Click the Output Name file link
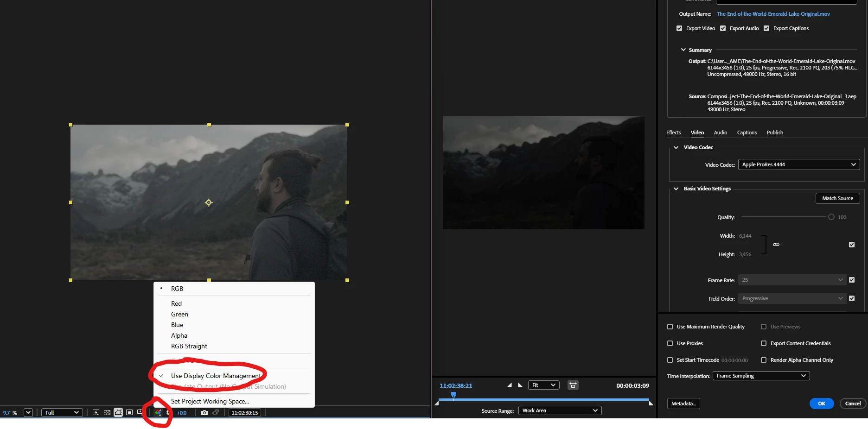Screen dimensions: 868x429 point(773,14)
